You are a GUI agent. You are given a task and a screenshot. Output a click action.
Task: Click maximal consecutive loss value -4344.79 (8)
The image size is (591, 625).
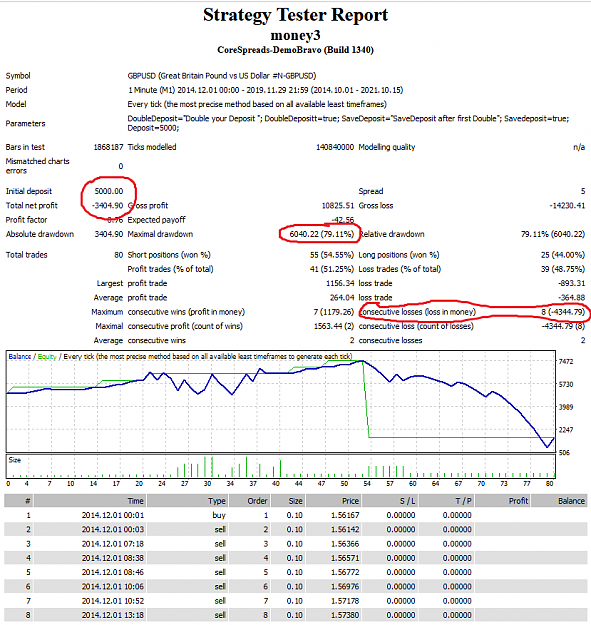(x=563, y=326)
